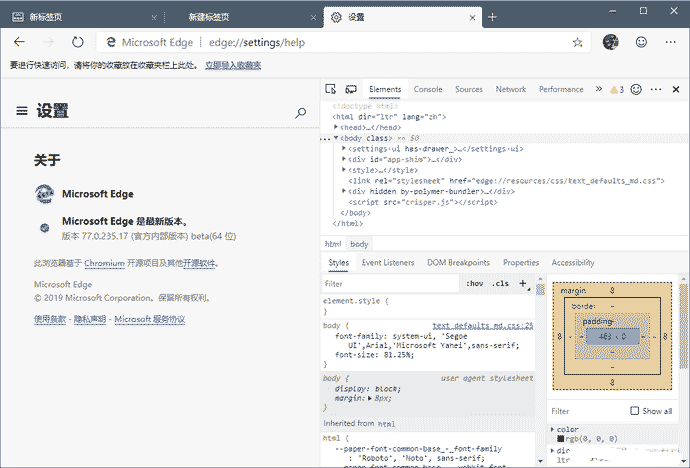690x468 pixels.
Task: Enable the Show all checkbox
Action: 635,410
